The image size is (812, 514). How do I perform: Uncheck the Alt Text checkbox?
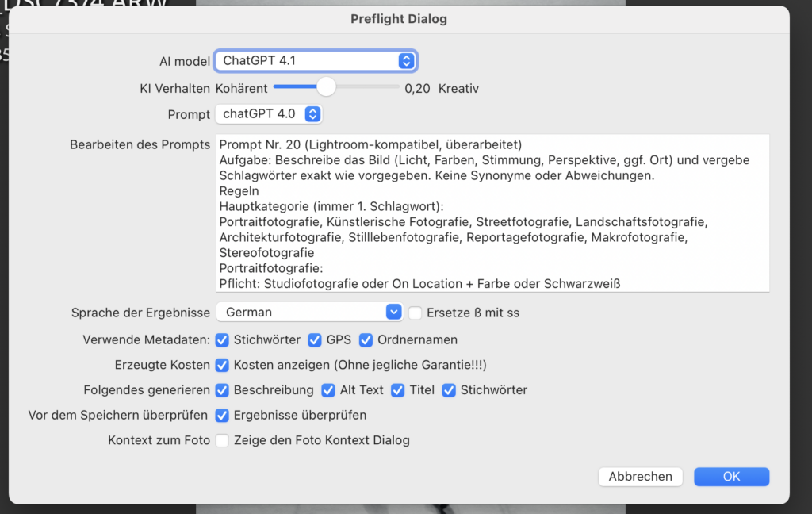pyautogui.click(x=327, y=390)
